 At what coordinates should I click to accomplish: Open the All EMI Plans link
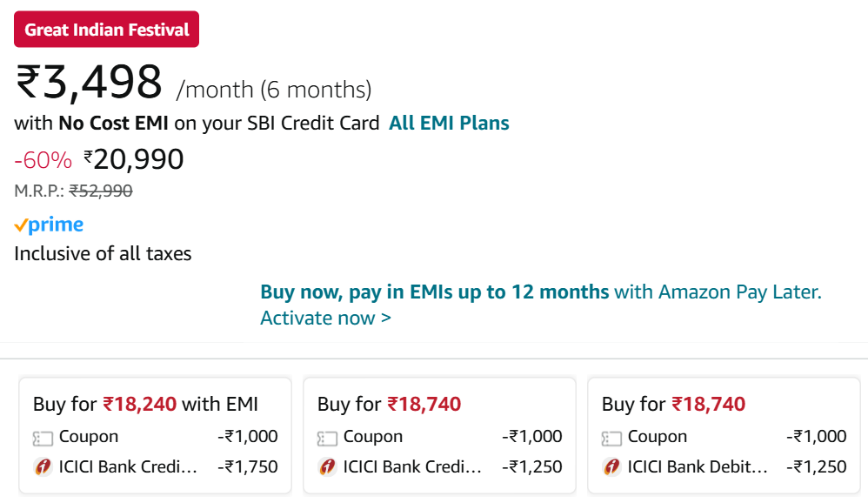(x=449, y=124)
